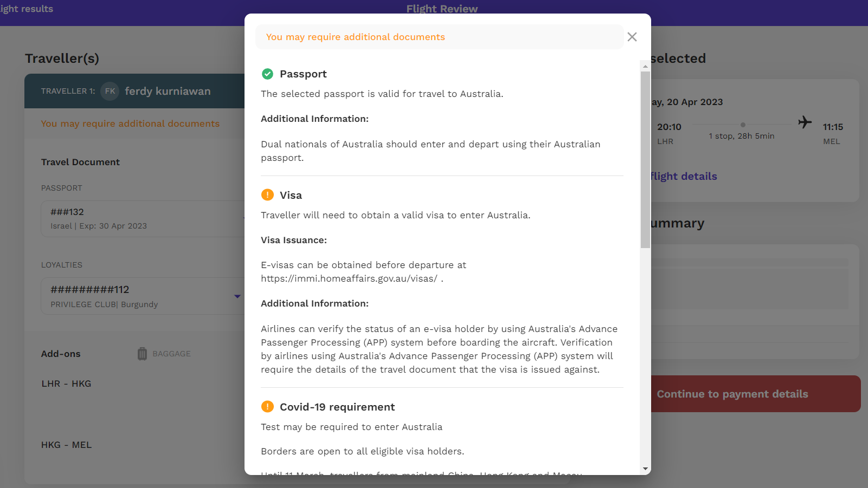Image resolution: width=868 pixels, height=488 pixels.
Task: Click the scrollbar up arrow in dialog
Action: coord(645,66)
